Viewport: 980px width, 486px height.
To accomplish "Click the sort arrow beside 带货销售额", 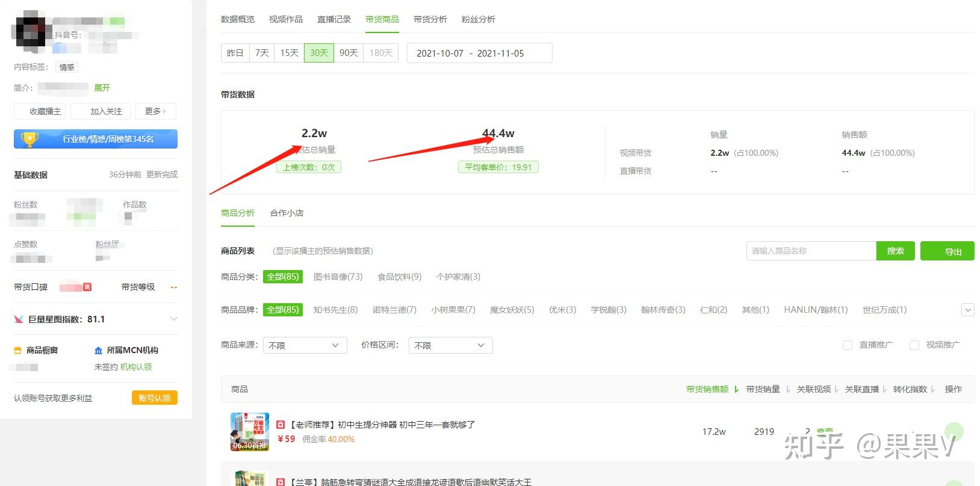I will click(x=737, y=390).
